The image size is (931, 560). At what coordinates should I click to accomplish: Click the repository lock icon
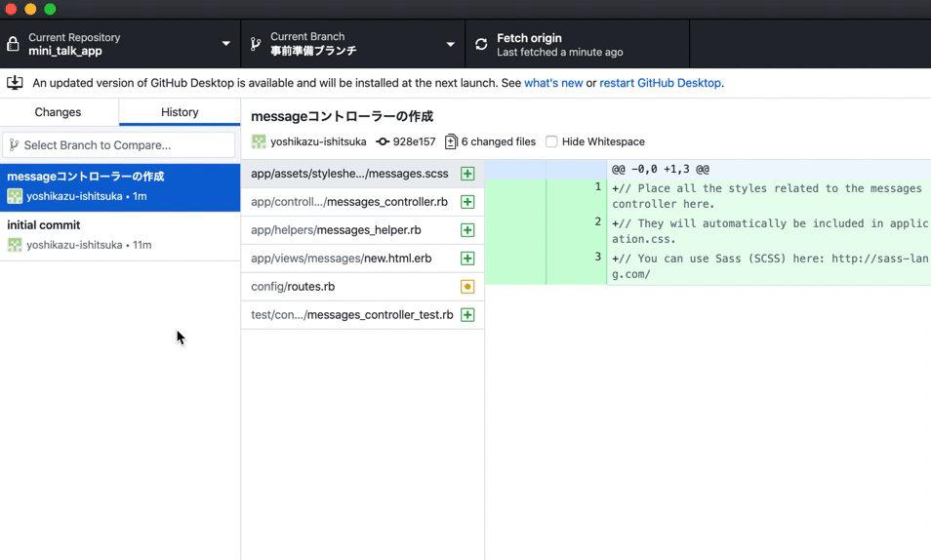13,44
